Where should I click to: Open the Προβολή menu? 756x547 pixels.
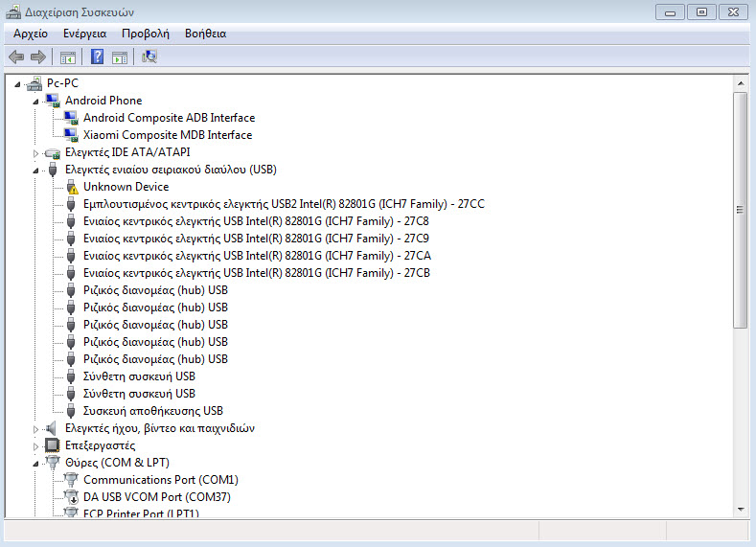(145, 34)
